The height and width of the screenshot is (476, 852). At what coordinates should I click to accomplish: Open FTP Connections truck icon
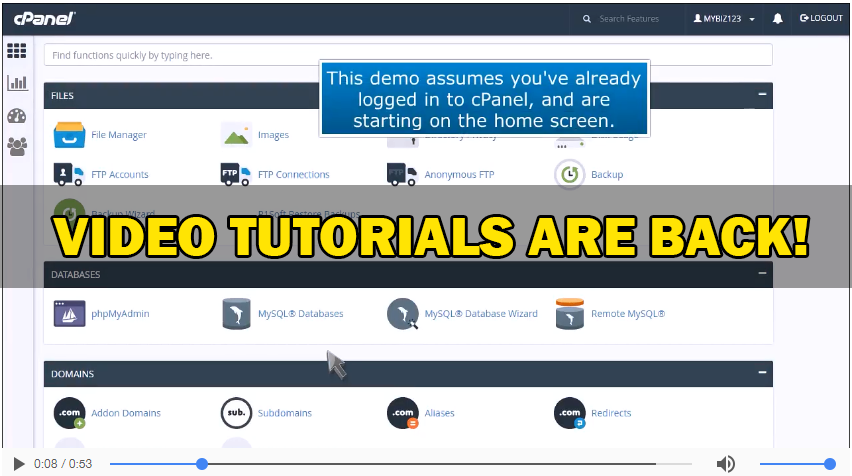pos(235,174)
